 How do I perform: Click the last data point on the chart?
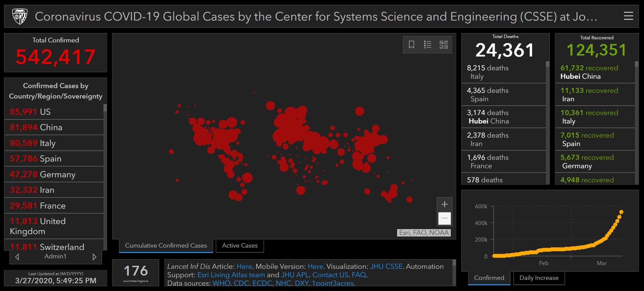click(x=621, y=212)
